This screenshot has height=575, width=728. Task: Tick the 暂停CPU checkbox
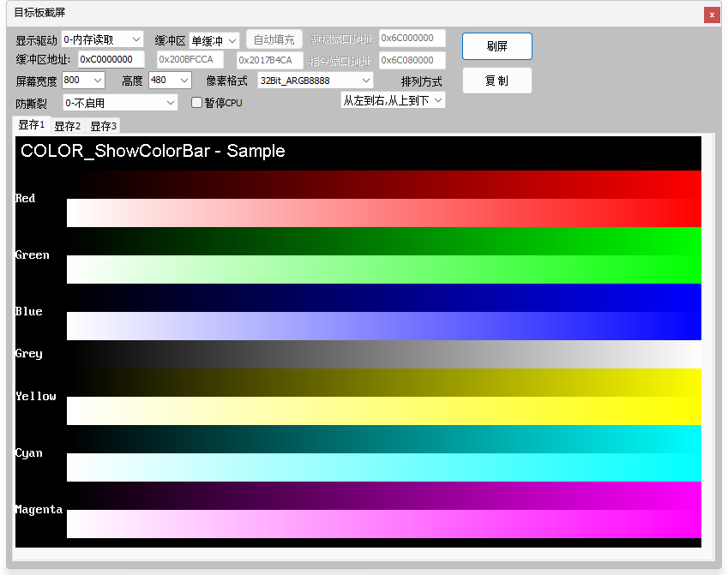click(197, 103)
